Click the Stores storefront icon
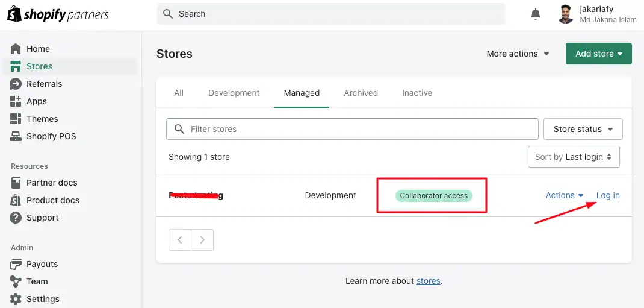The width and height of the screenshot is (644, 308). 16,66
